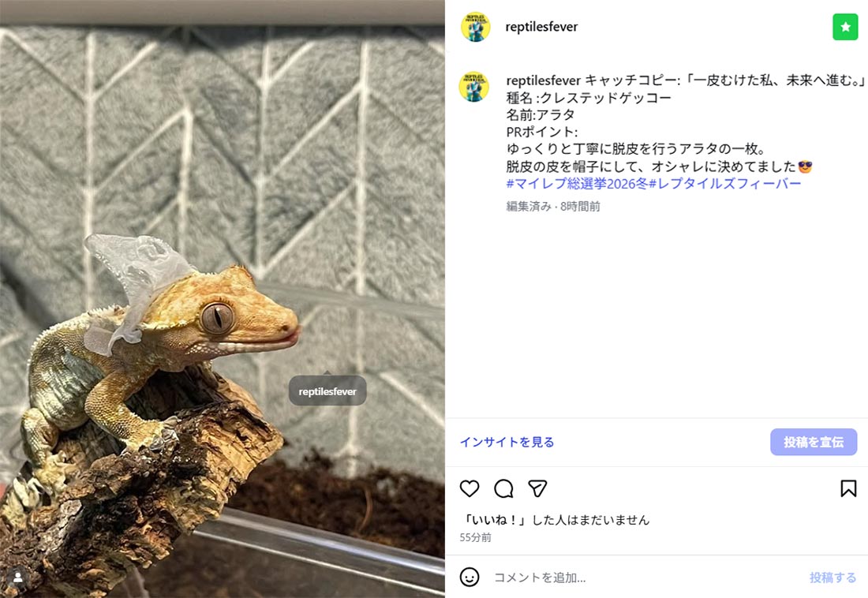Click tagged people icon on photo
868x598 pixels.
[17, 578]
